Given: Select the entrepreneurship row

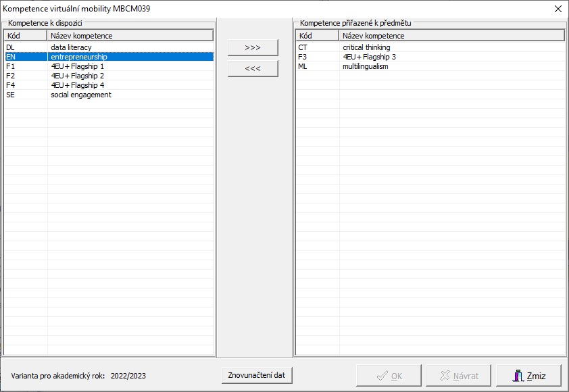Looking at the screenshot, I should 78,57.
